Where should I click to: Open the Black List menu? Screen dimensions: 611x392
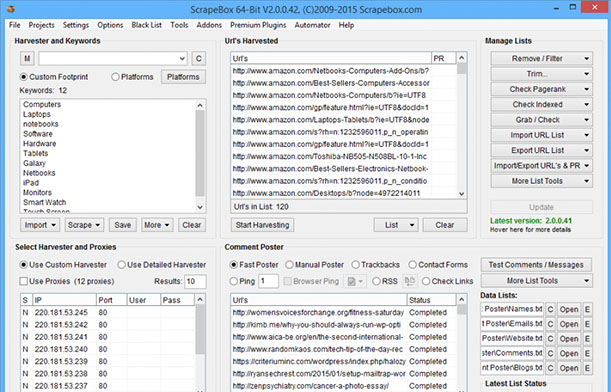pos(147,25)
